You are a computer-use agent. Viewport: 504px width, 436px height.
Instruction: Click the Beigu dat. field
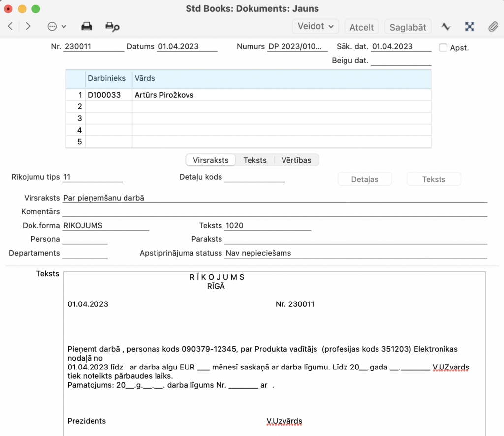401,61
